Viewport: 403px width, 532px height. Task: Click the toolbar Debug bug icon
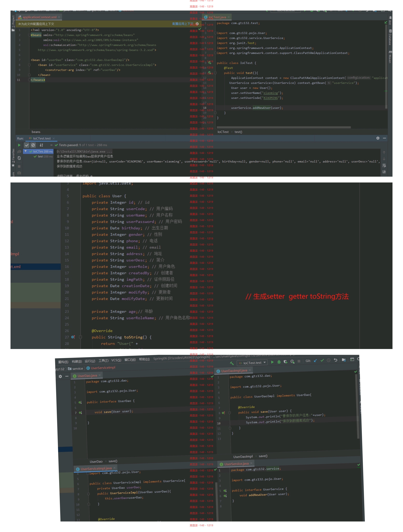pos(279,362)
